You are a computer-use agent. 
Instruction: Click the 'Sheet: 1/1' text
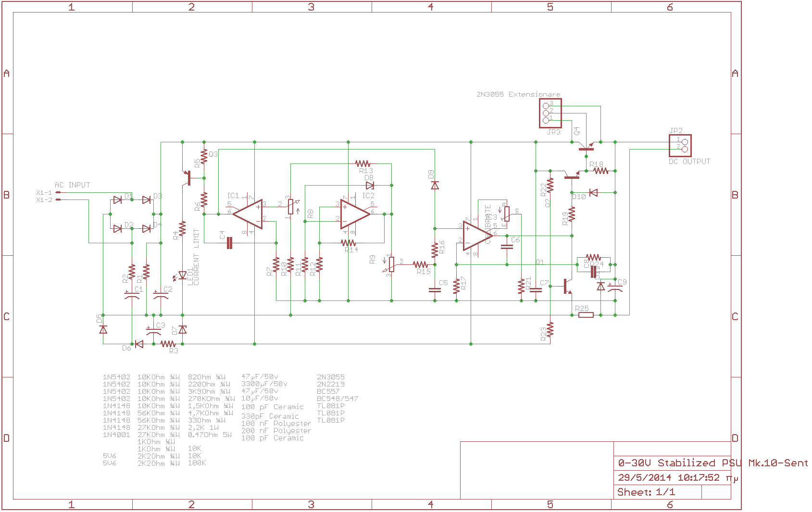point(646,492)
